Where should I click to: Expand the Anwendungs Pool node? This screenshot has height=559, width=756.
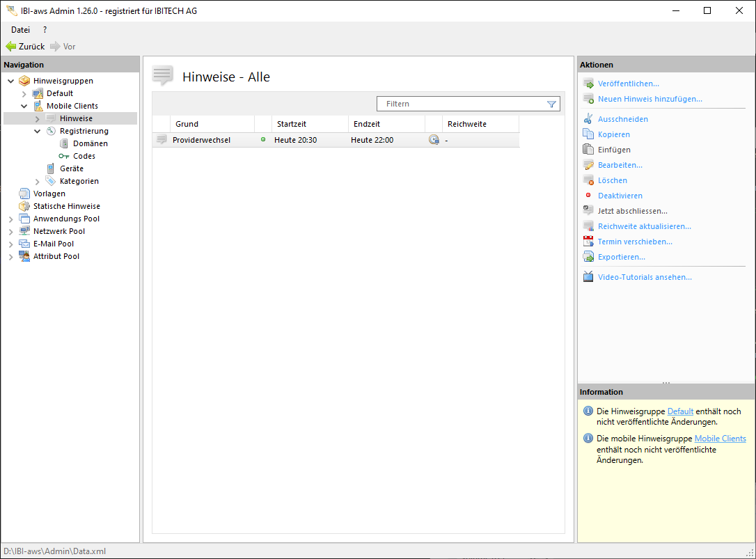10,219
